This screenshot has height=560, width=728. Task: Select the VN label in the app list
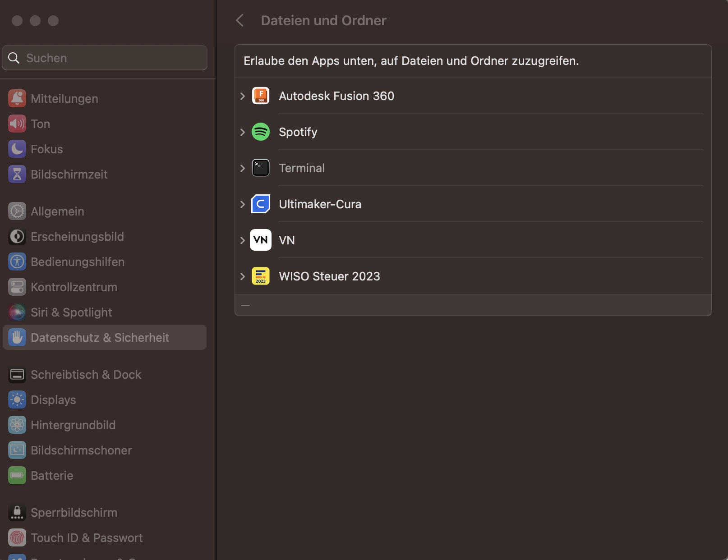287,240
